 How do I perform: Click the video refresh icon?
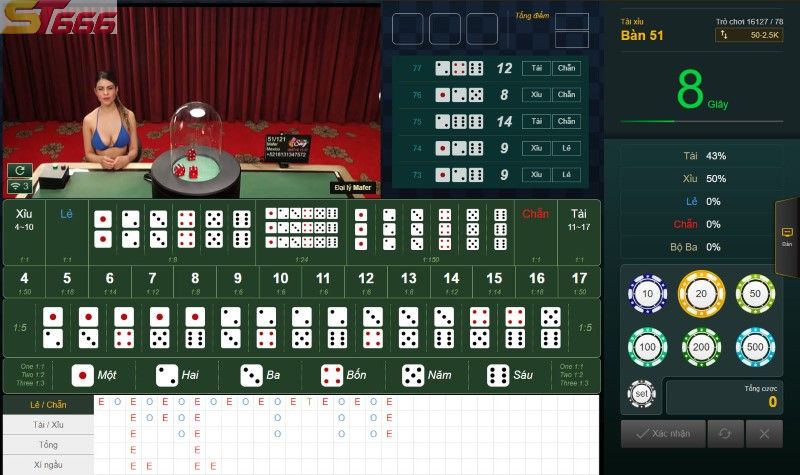click(x=20, y=170)
